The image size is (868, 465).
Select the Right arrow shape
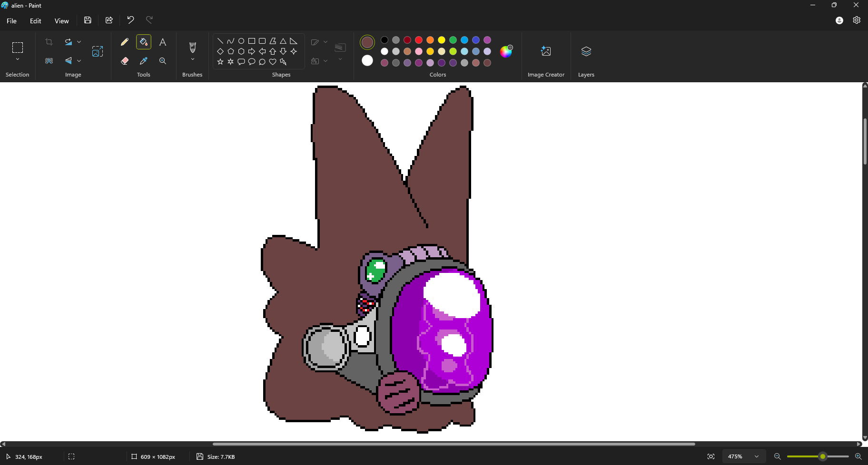(252, 51)
